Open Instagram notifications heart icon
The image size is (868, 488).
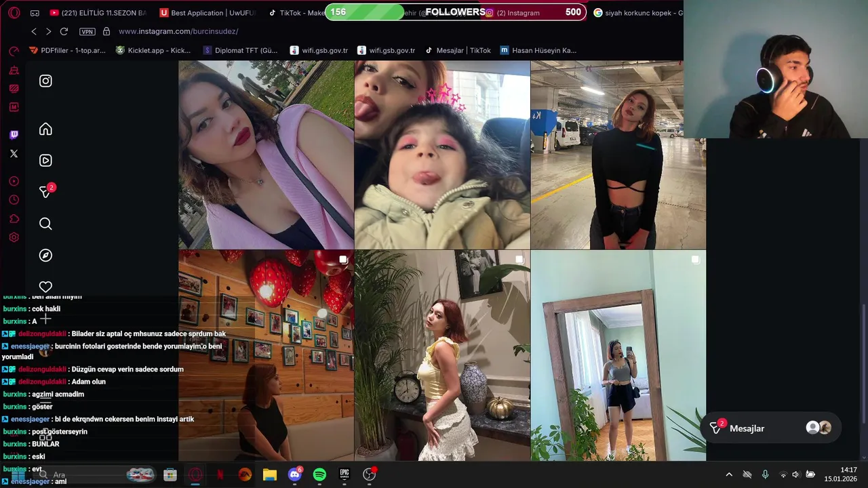click(45, 287)
